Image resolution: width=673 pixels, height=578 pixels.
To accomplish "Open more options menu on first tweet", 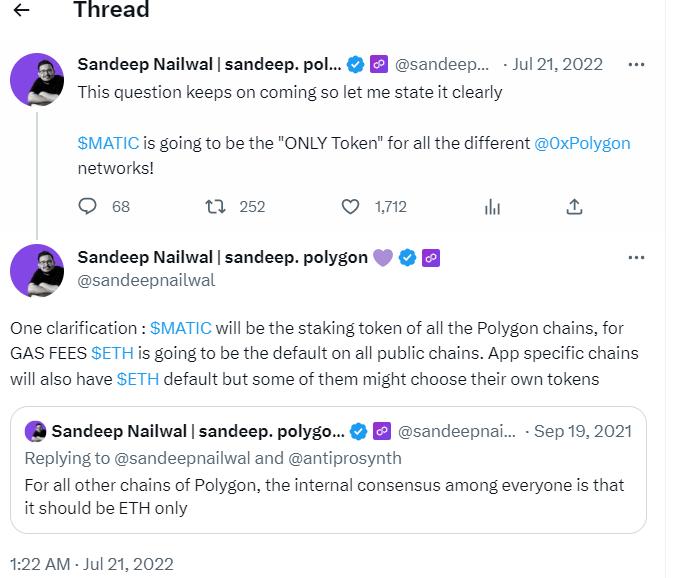I will coord(636,64).
